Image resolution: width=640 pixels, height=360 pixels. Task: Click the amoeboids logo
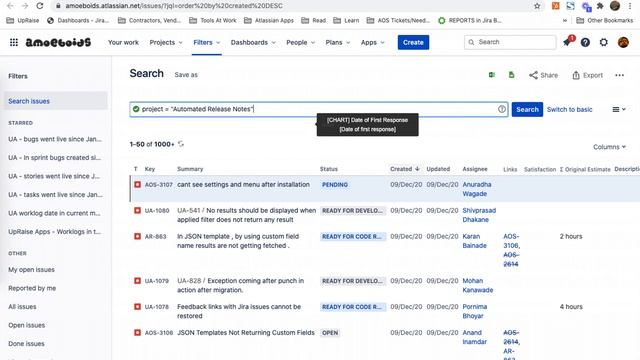click(58, 42)
